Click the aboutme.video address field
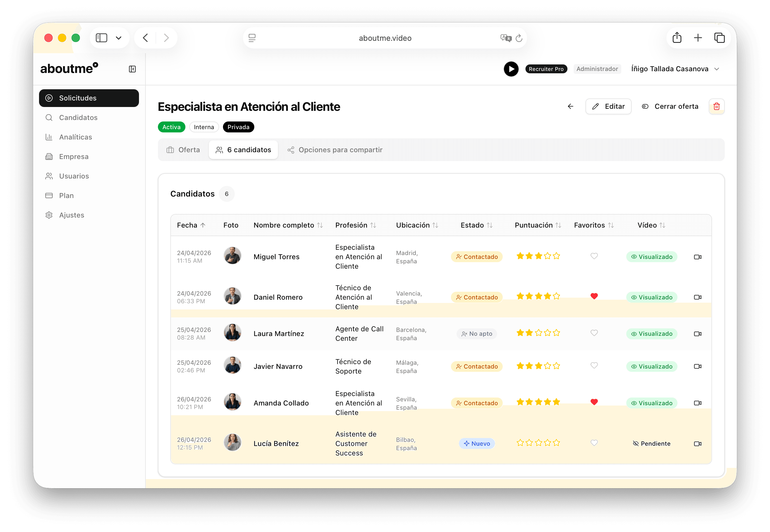The height and width of the screenshot is (532, 770). click(x=385, y=38)
